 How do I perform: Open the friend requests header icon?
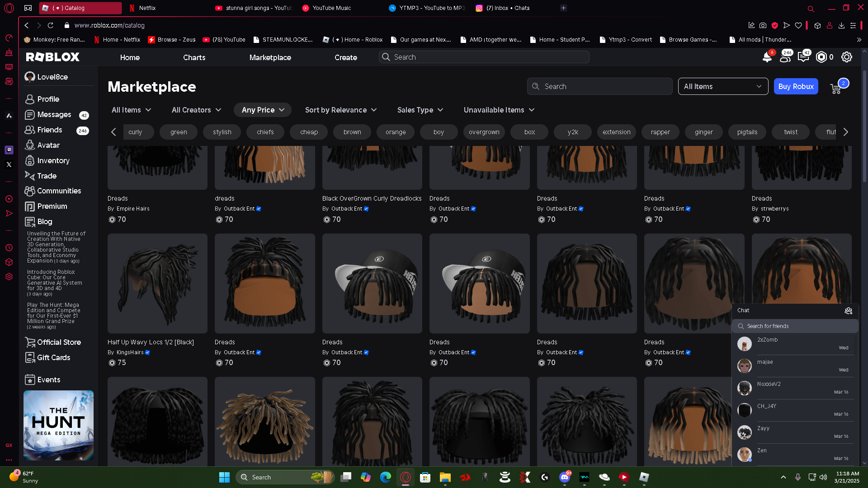pos(785,57)
